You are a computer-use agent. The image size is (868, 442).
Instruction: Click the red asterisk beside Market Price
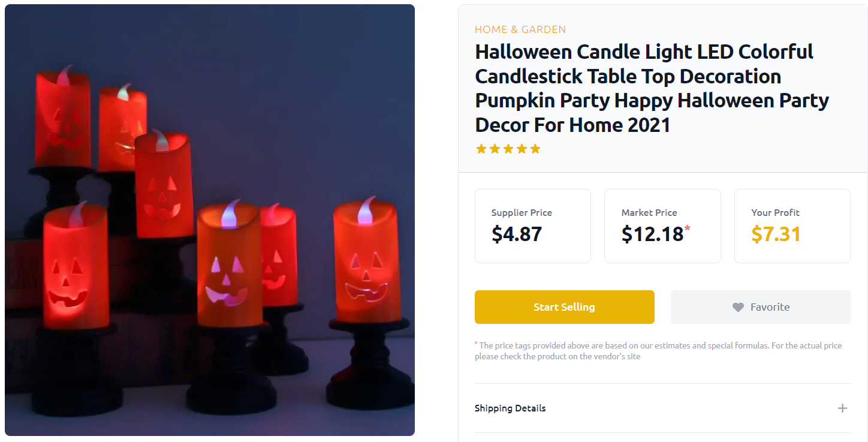pyautogui.click(x=688, y=228)
